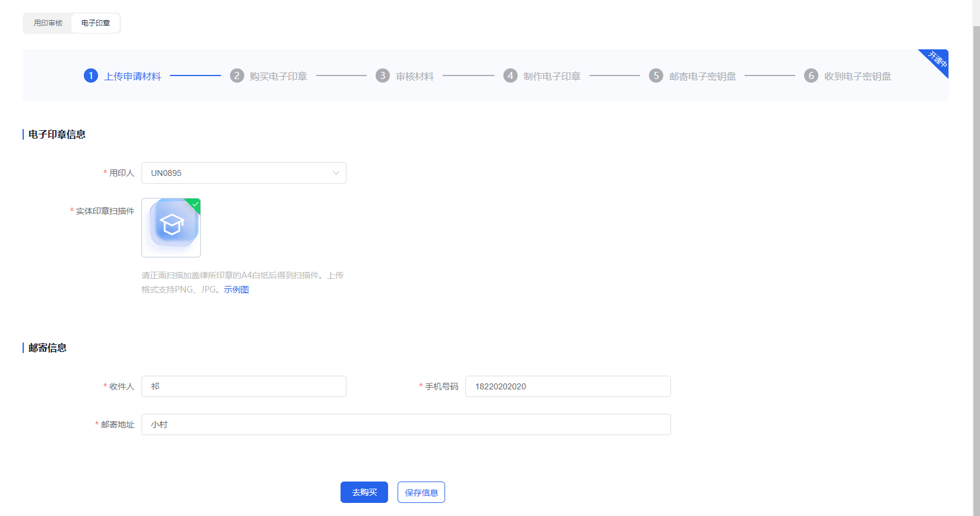Click the 手机号码 input with 18220202020
Image resolution: width=980 pixels, height=516 pixels.
click(568, 386)
